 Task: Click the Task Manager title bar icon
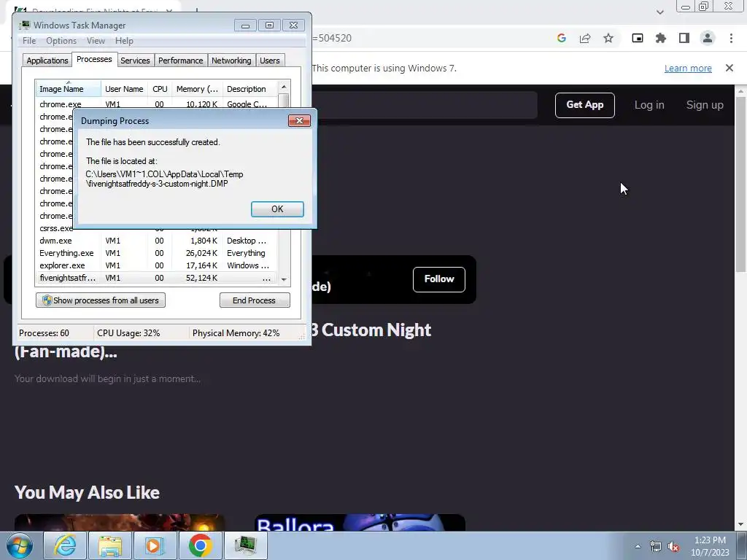coord(24,26)
